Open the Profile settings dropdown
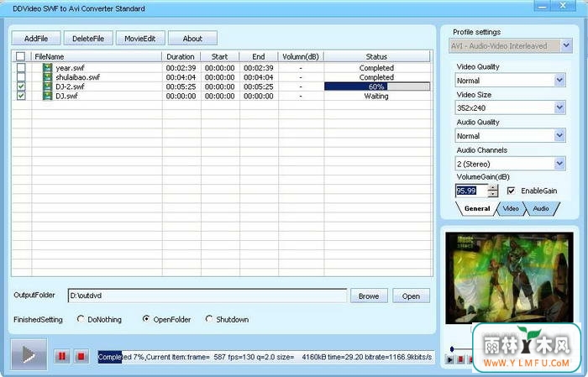This screenshot has height=377, width=588. 566,45
